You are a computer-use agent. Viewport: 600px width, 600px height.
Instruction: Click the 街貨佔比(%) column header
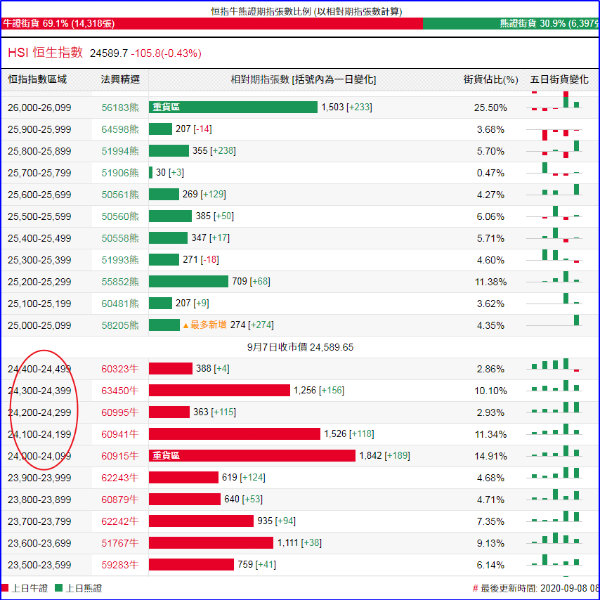pyautogui.click(x=491, y=80)
